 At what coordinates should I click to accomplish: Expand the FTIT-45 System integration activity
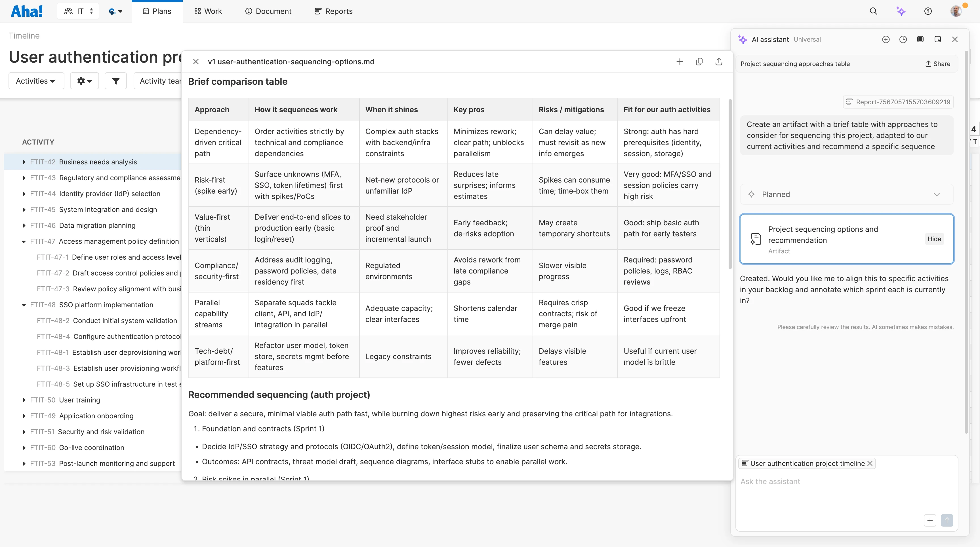[24, 209]
